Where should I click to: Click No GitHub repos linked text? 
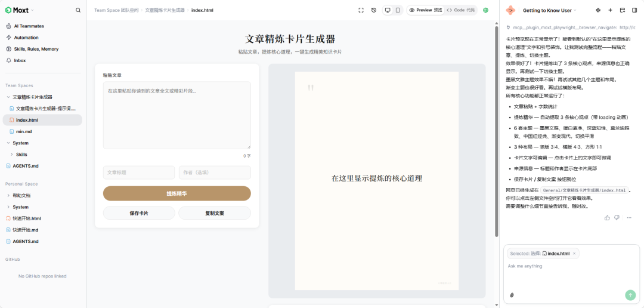pyautogui.click(x=42, y=276)
